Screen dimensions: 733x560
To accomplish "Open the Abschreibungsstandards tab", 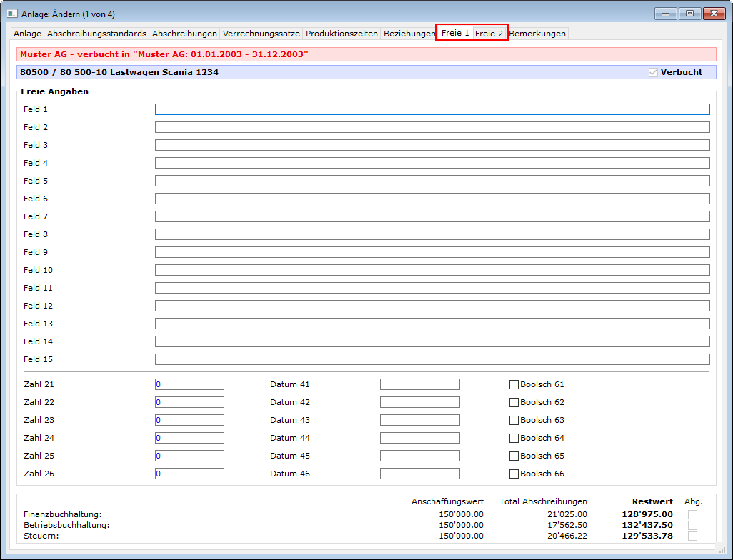I will pyautogui.click(x=96, y=34).
